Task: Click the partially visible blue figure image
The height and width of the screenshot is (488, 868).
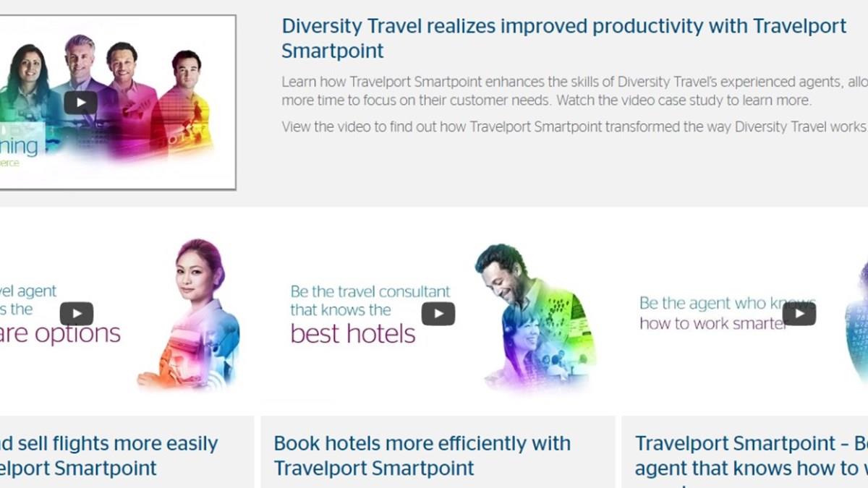Action: click(x=856, y=311)
